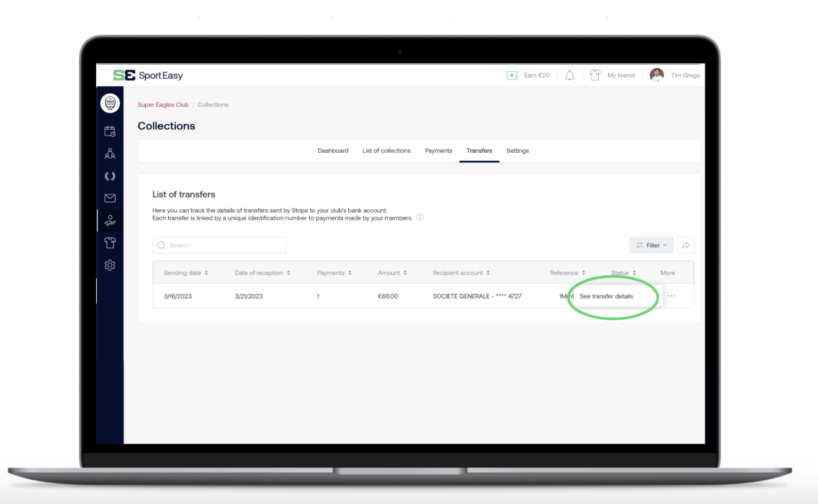Click the Earn €20 link
Image resolution: width=818 pixels, height=504 pixels.
click(x=528, y=75)
